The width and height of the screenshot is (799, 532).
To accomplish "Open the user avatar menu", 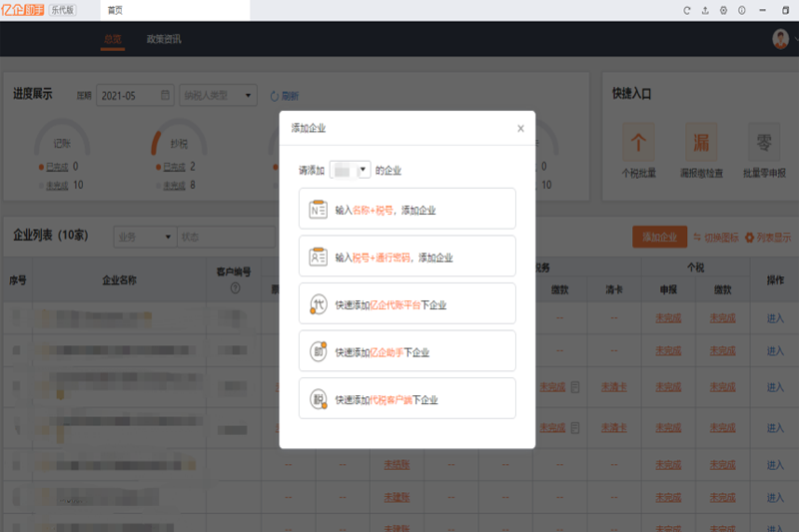I will point(780,39).
